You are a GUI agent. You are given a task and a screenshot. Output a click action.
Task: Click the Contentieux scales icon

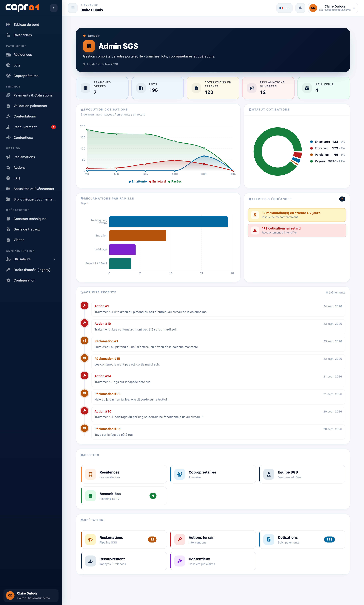(8, 138)
